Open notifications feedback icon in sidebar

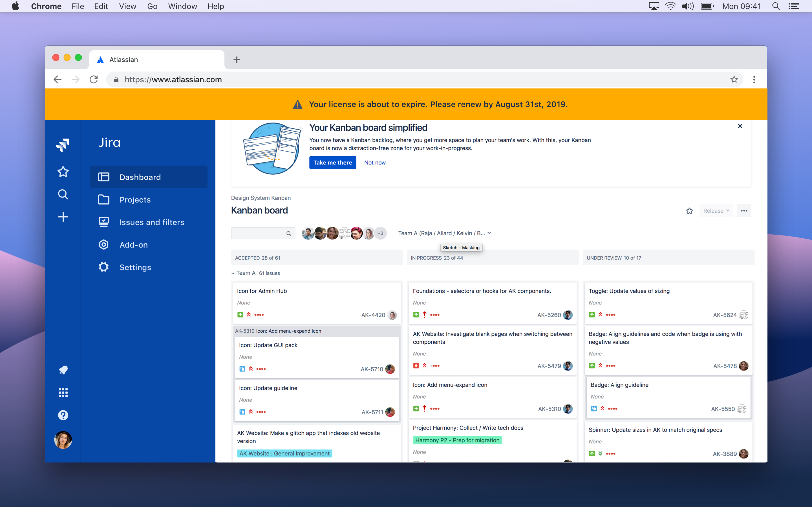[63, 370]
